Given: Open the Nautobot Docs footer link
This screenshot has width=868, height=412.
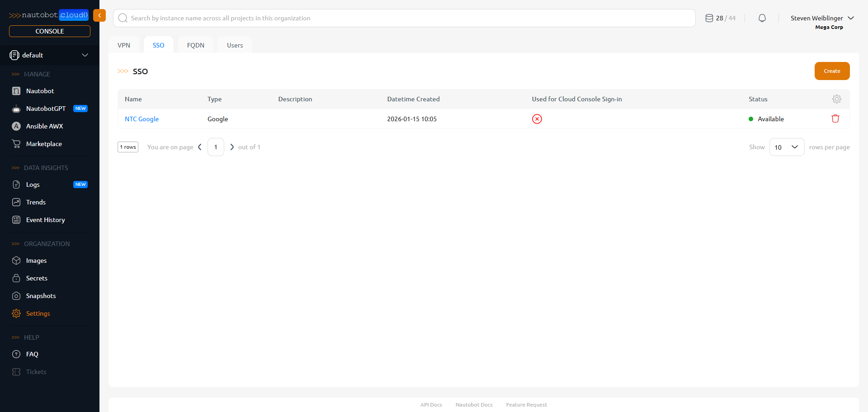Looking at the screenshot, I should [x=474, y=405].
